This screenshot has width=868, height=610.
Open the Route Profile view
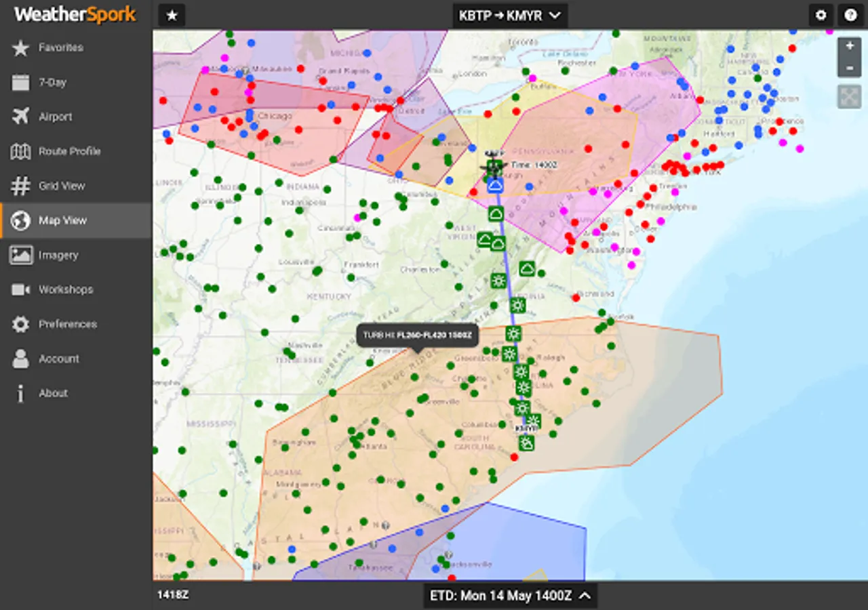pyautogui.click(x=69, y=151)
